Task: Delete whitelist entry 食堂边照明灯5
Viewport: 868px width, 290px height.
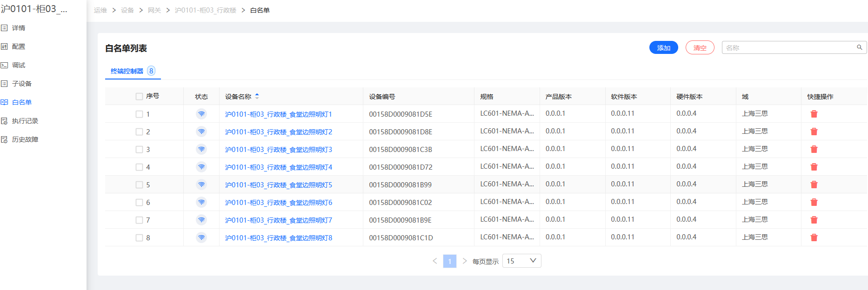Action: click(814, 185)
